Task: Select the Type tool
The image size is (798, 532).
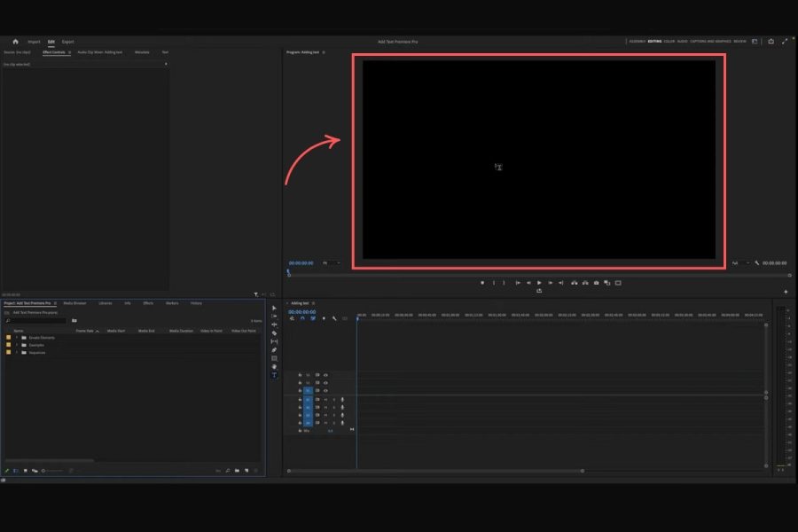Action: point(274,375)
